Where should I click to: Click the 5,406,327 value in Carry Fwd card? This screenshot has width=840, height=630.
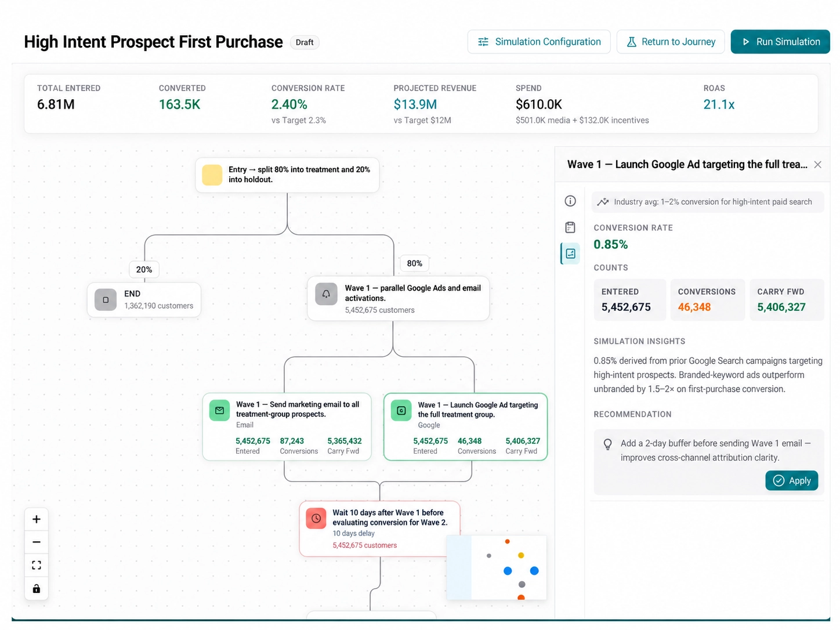pyautogui.click(x=781, y=307)
